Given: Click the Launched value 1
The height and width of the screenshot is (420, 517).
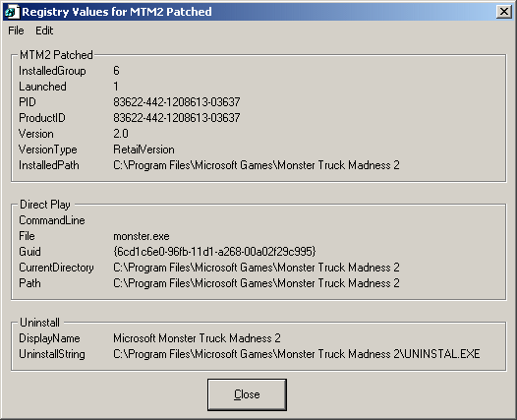Looking at the screenshot, I should click(116, 87).
